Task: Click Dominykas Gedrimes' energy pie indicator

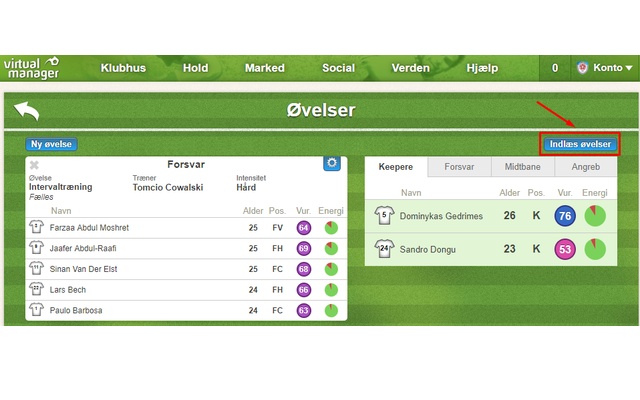Action: (x=595, y=216)
